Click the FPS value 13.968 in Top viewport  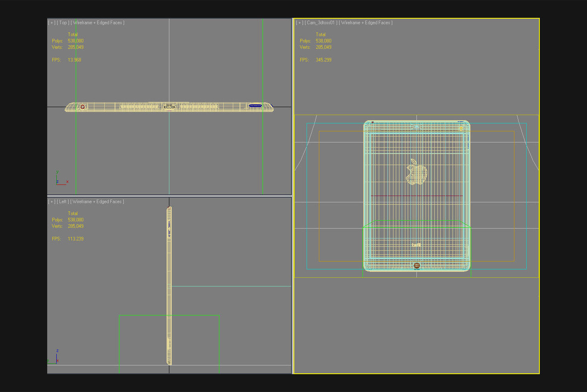tap(75, 60)
